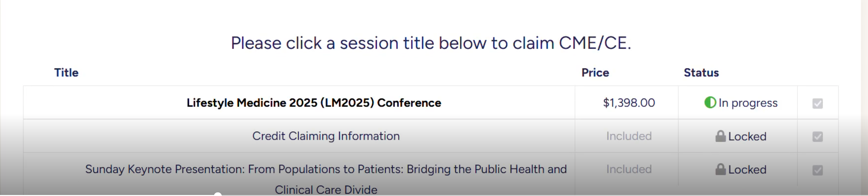Click the $1,398.00 conference price
The height and width of the screenshot is (196, 868).
pyautogui.click(x=629, y=103)
